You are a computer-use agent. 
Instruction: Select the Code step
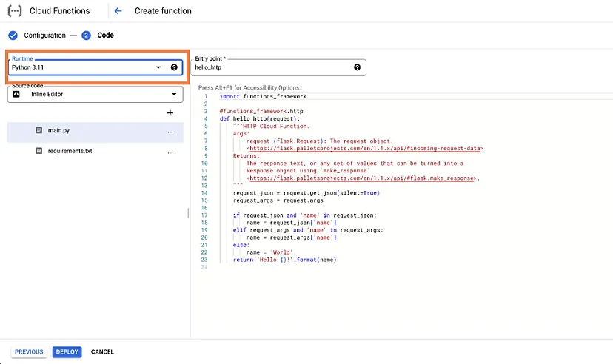(x=105, y=36)
